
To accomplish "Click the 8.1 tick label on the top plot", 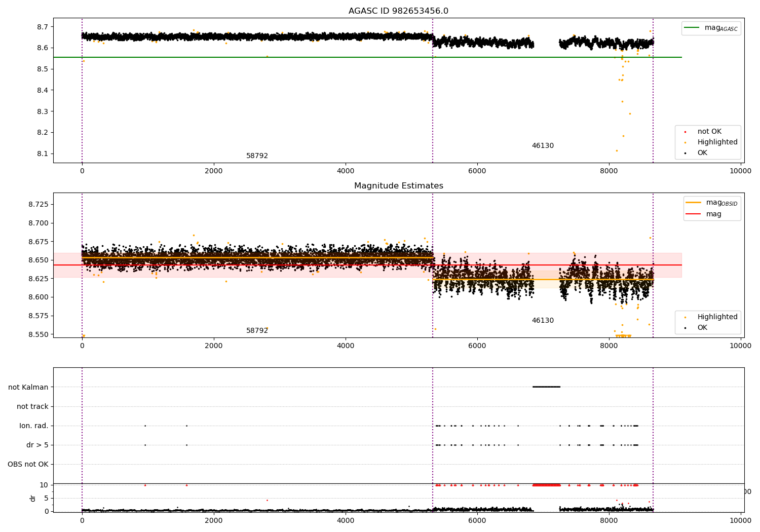I will pos(43,154).
